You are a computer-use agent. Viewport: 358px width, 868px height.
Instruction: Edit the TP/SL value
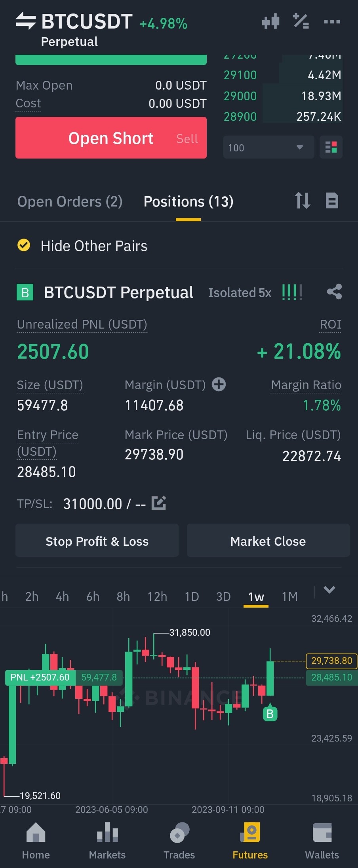[x=159, y=503]
